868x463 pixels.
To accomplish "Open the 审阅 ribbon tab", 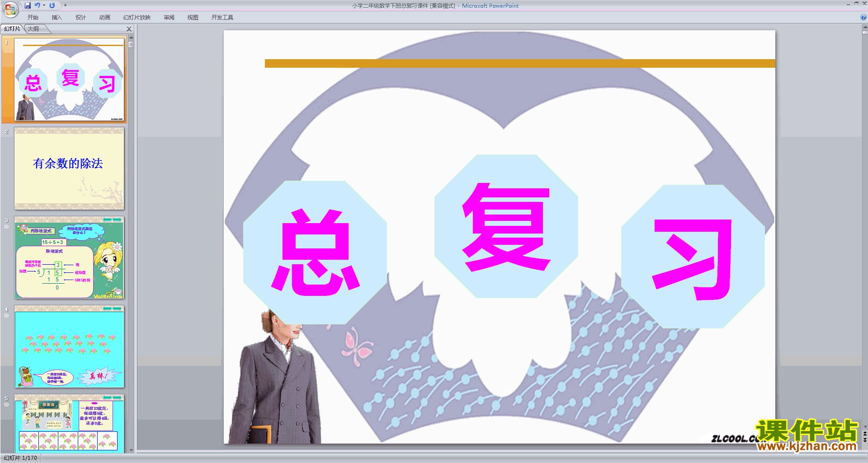I will point(169,18).
